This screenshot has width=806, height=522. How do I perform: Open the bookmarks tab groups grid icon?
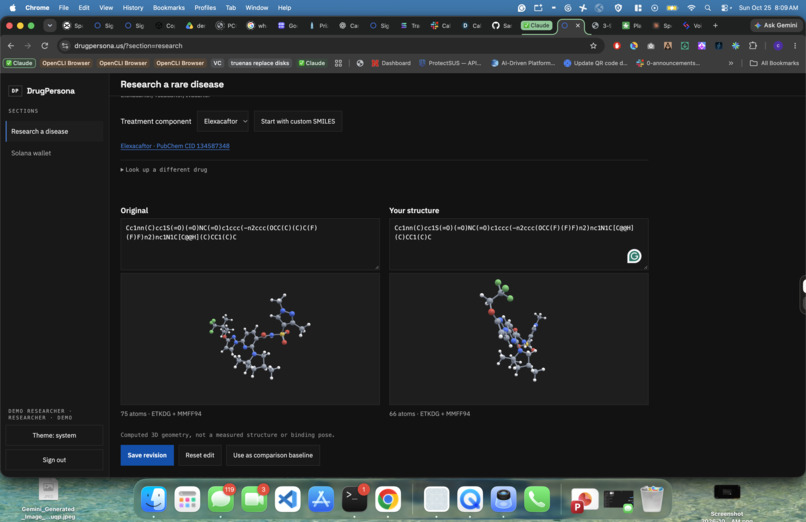(338, 63)
